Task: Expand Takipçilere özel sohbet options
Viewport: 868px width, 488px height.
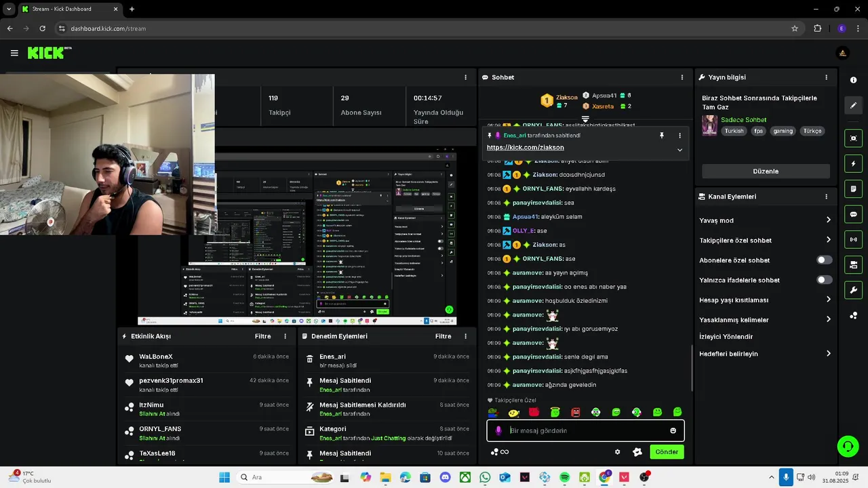Action: 829,239
